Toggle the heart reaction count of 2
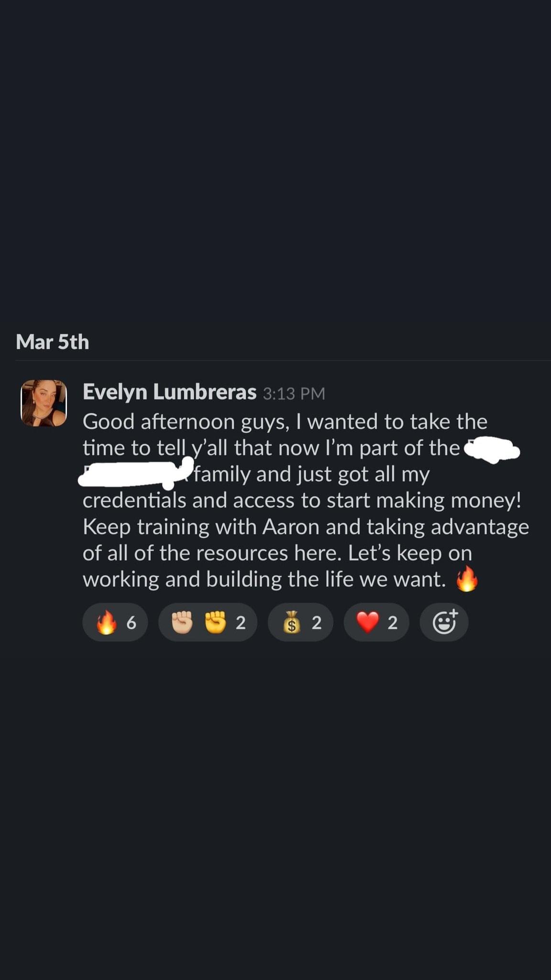The image size is (551, 980). pyautogui.click(x=392, y=623)
